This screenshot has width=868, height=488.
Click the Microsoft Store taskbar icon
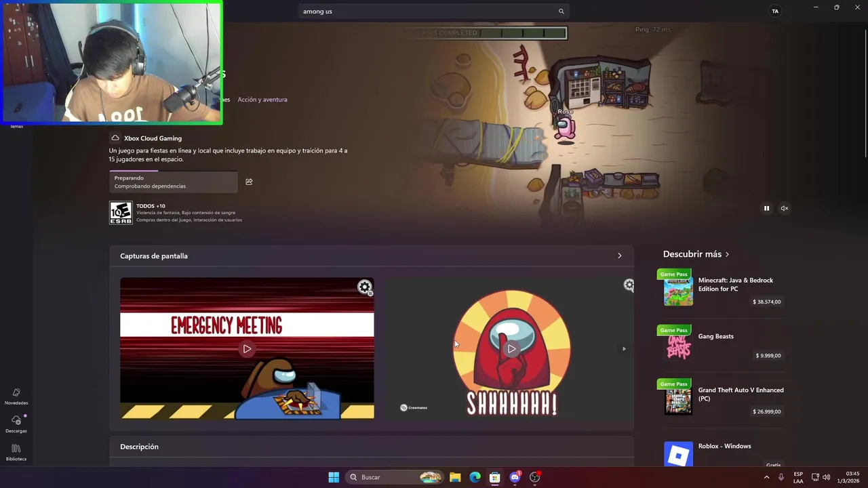(x=495, y=477)
